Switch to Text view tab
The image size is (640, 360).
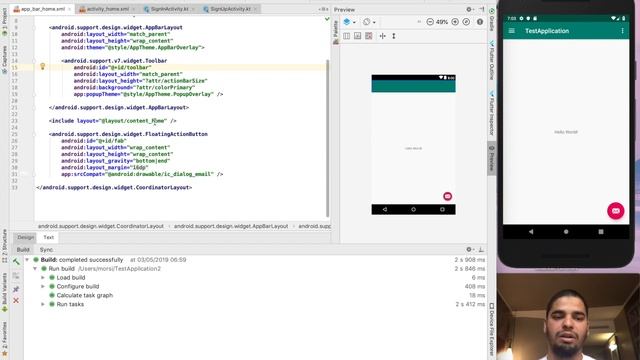49,237
